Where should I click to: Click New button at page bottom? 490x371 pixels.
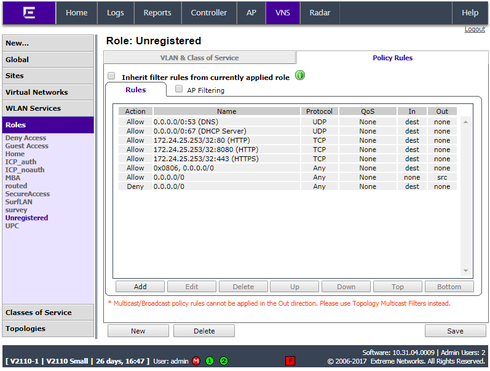tap(138, 331)
